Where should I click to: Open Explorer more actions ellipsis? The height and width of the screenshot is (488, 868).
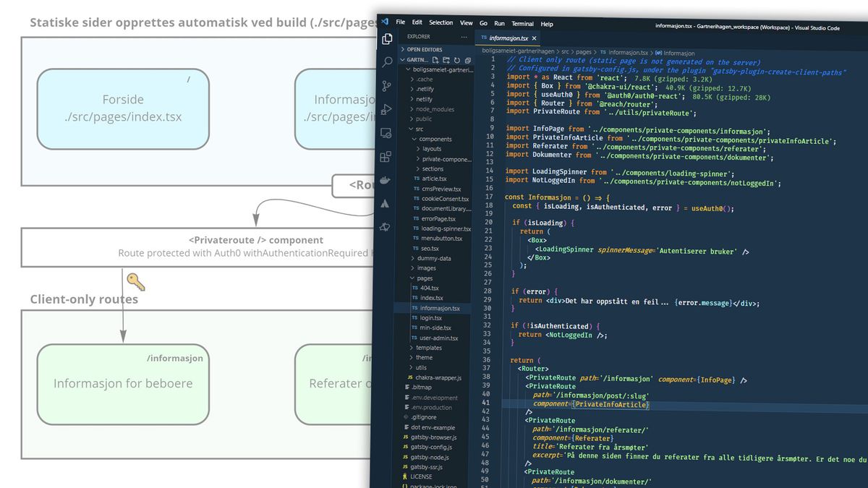[x=464, y=36]
